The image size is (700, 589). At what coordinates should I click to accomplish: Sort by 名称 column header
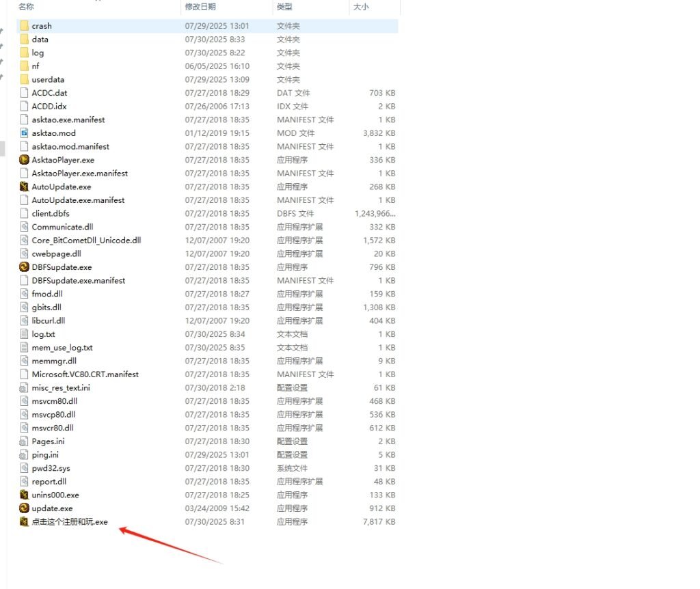point(27,7)
